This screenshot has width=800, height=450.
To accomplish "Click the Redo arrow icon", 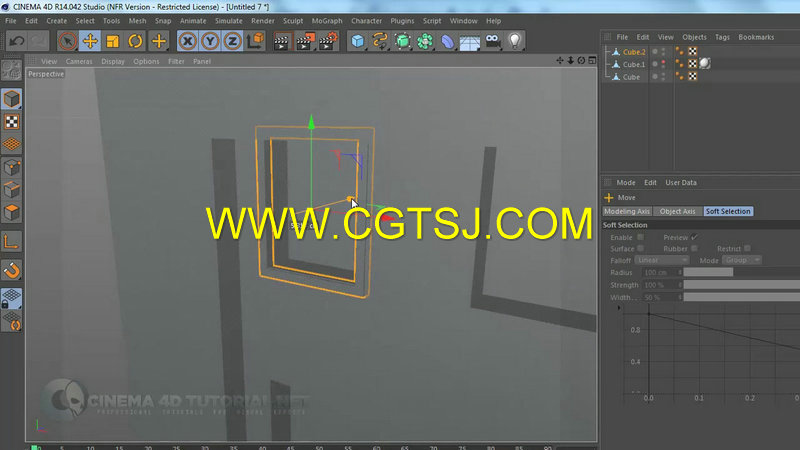I will click(39, 41).
